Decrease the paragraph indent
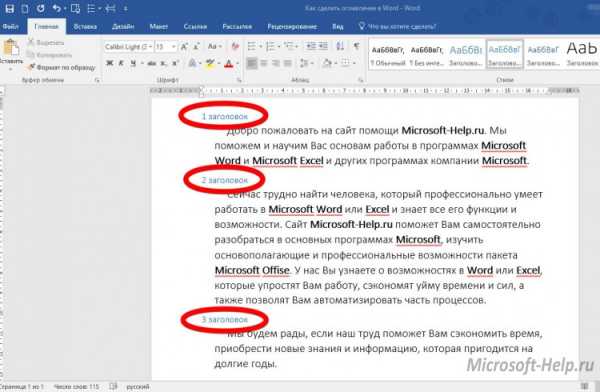The image size is (600, 392). (x=311, y=47)
